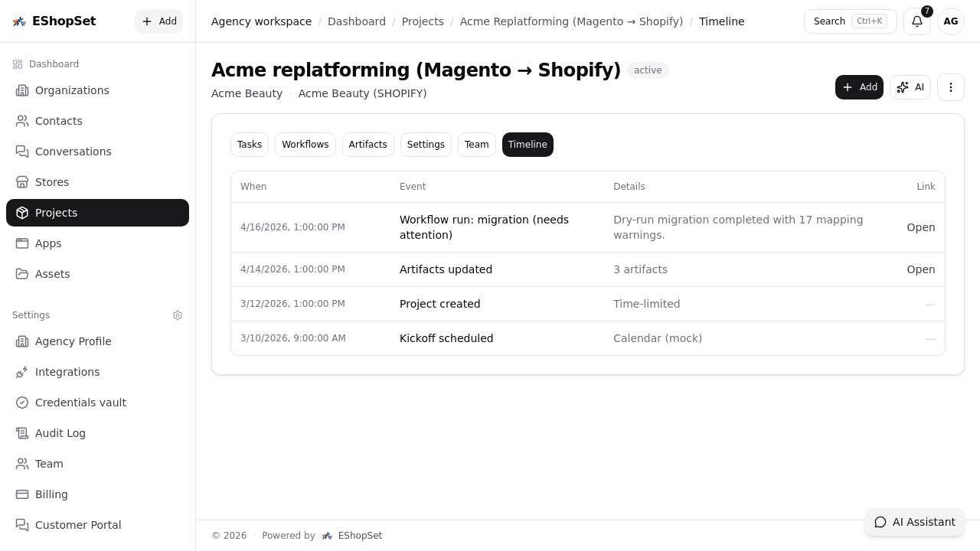Open link for workflow run migration event
The height and width of the screenshot is (551, 980).
coord(920,227)
